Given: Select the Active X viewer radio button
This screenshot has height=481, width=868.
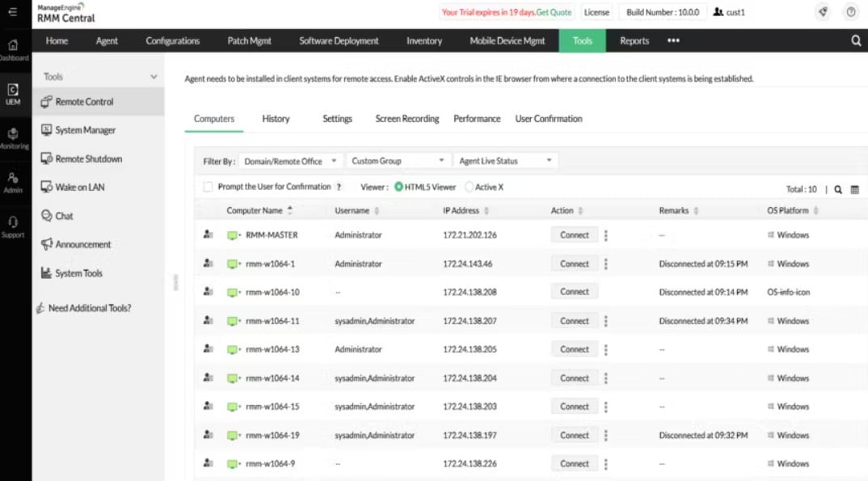Looking at the screenshot, I should click(470, 187).
